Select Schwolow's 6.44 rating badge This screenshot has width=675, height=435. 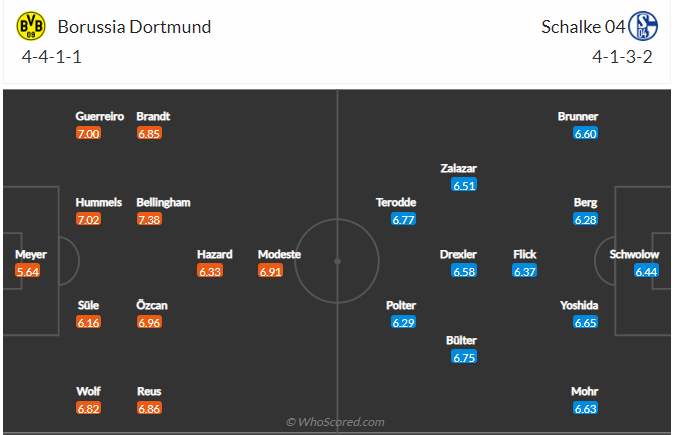[x=646, y=271]
